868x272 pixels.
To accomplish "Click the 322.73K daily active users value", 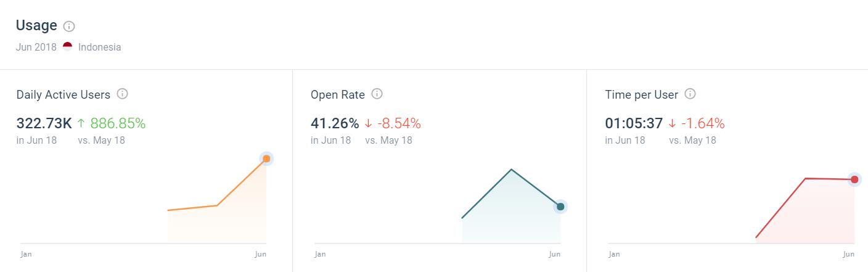I will [44, 123].
